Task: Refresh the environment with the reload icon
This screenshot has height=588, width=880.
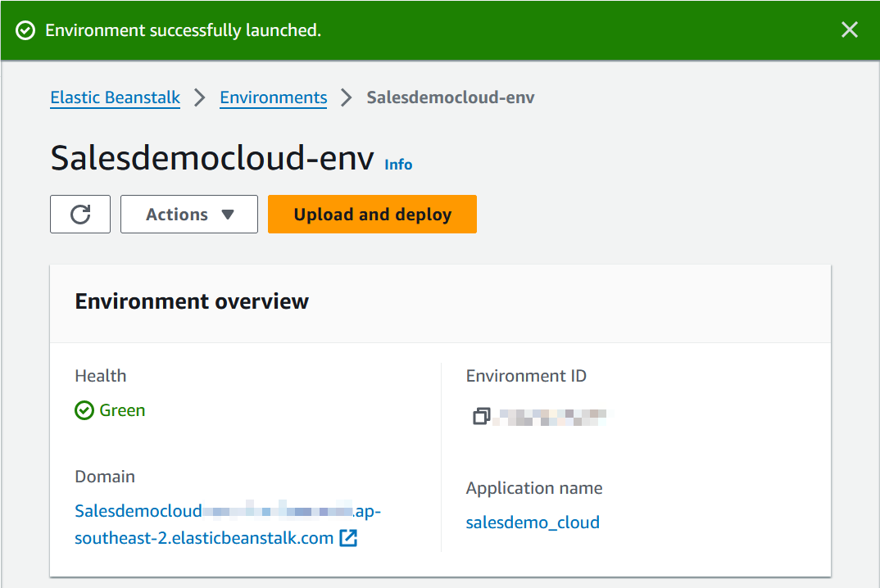Action: pos(80,215)
